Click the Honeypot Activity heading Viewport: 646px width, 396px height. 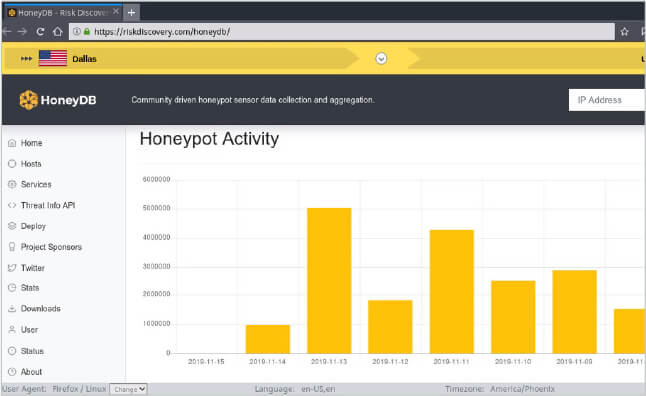pos(209,139)
